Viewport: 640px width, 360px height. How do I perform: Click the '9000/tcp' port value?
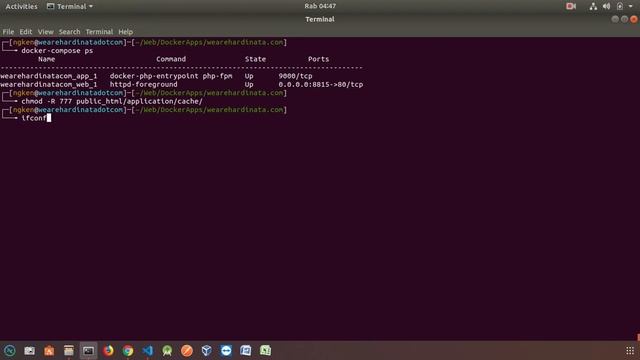[296, 76]
